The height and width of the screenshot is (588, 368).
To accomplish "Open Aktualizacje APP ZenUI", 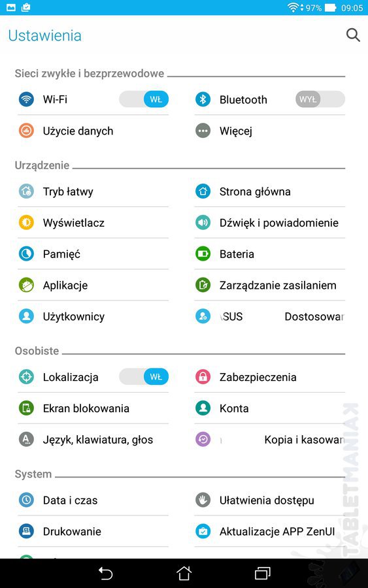I will click(269, 531).
